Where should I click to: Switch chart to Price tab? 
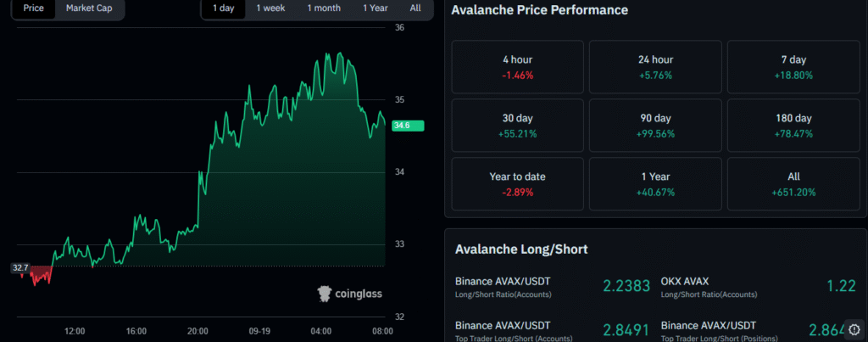pyautogui.click(x=33, y=8)
